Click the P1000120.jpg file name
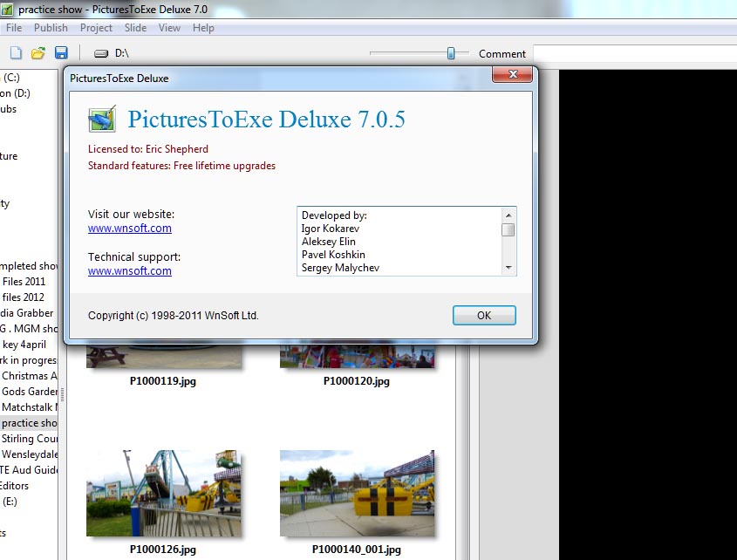Screen dimensions: 737x560 (x=357, y=381)
